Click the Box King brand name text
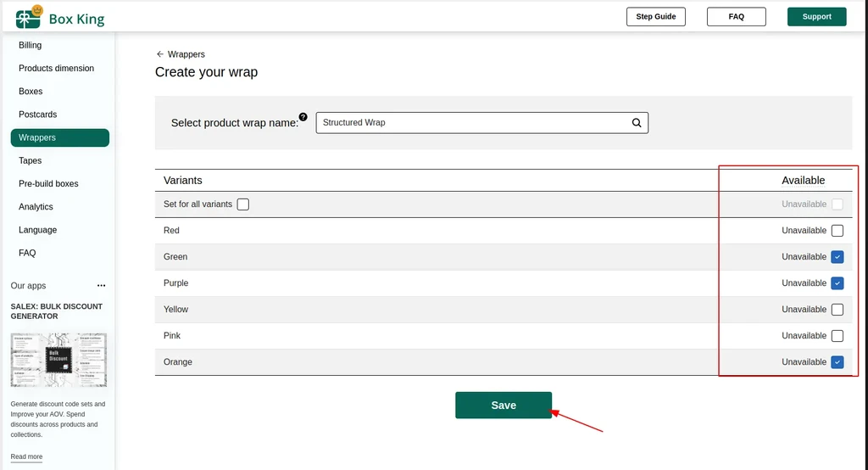The image size is (868, 470). 77,19
